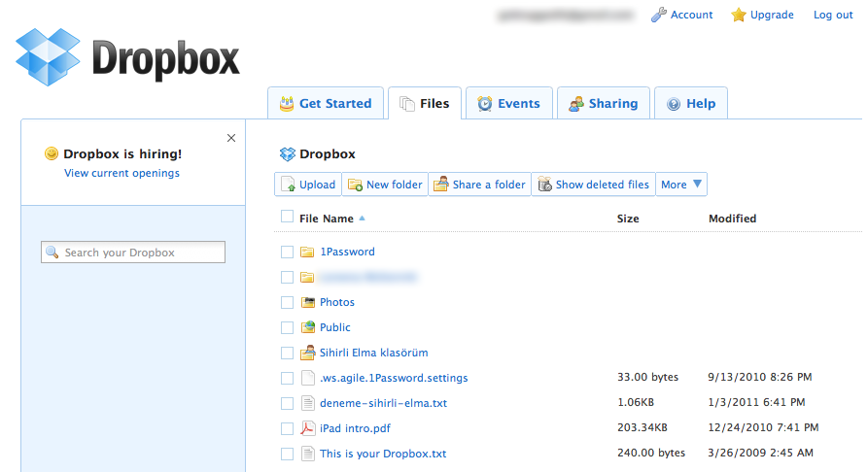The width and height of the screenshot is (868, 472).
Task: Click the shared folder icon for Sihirli Elma klasörüm
Action: coord(307,353)
